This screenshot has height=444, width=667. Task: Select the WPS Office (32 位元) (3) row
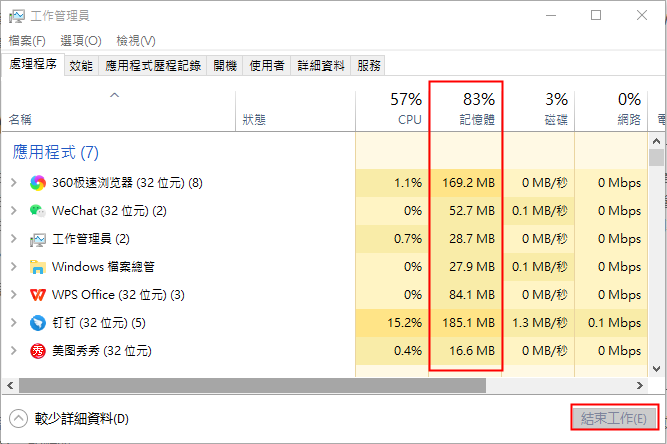click(x=325, y=295)
